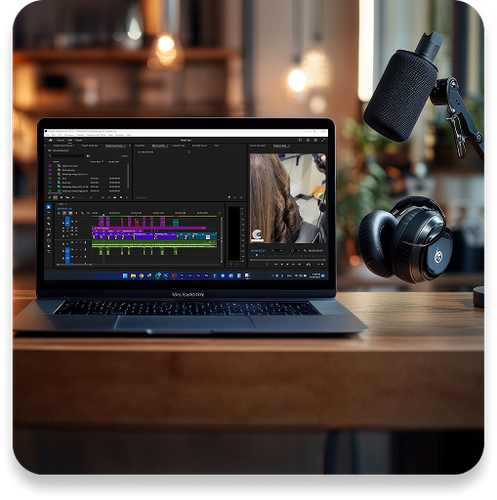
Task: Select the Type tool
Action: tap(49, 252)
